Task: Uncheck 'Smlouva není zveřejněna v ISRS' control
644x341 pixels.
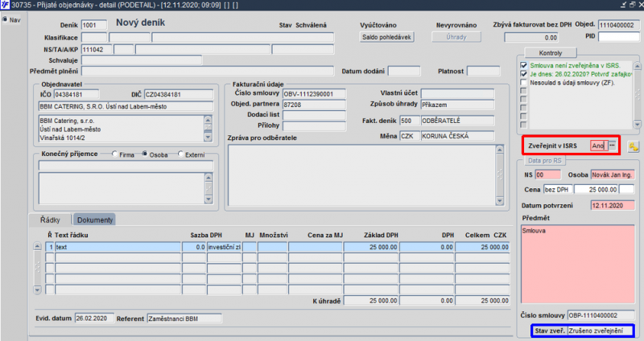Action: [x=523, y=65]
